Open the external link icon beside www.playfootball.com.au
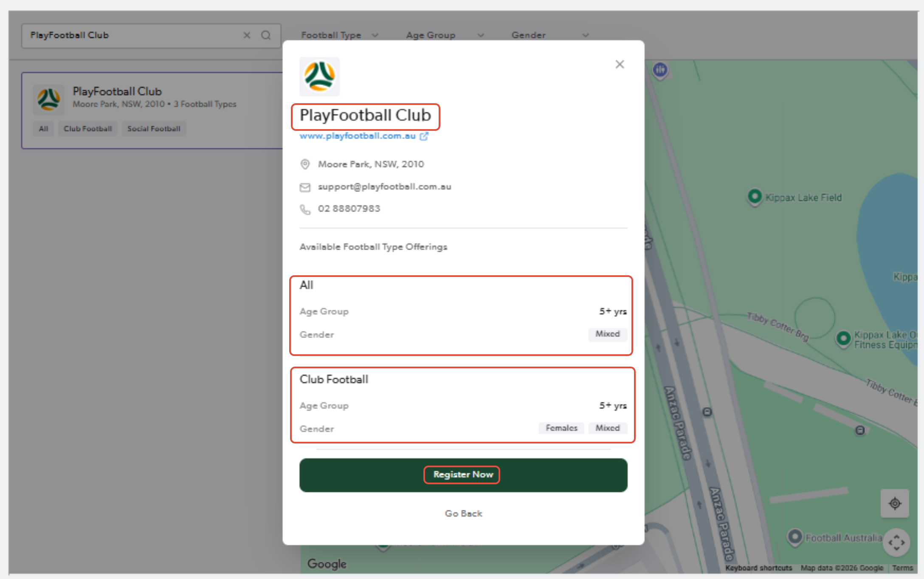Screen dimensions: 924x579 click(424, 136)
